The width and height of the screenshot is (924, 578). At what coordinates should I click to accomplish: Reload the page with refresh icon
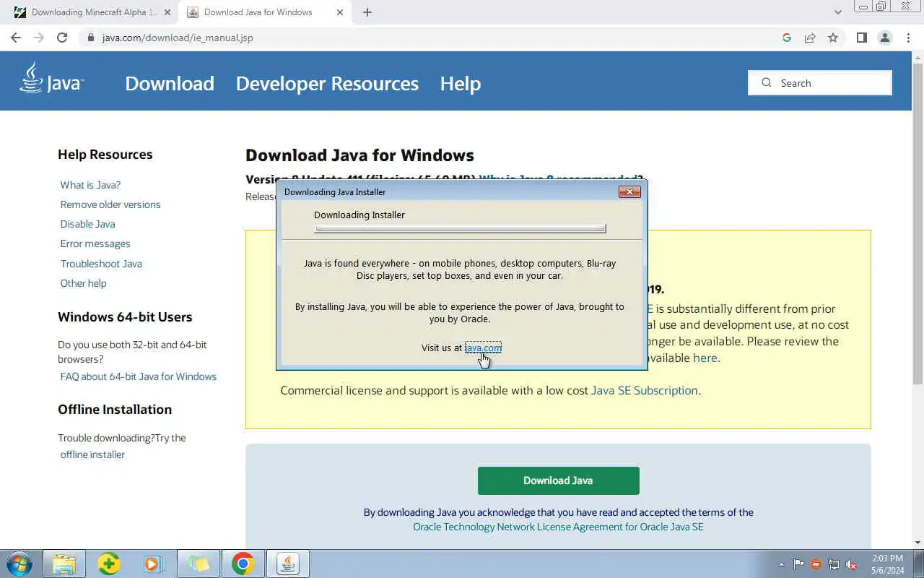tap(62, 38)
